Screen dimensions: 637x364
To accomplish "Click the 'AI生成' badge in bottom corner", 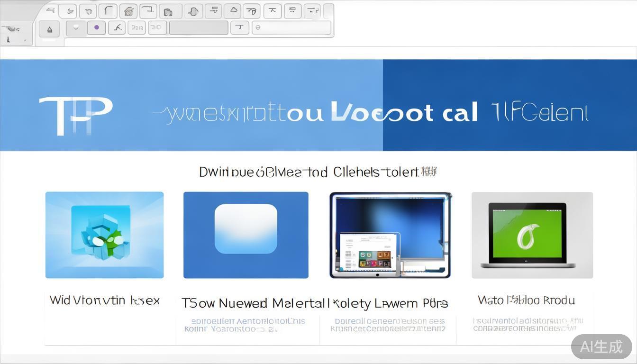I will point(601,346).
